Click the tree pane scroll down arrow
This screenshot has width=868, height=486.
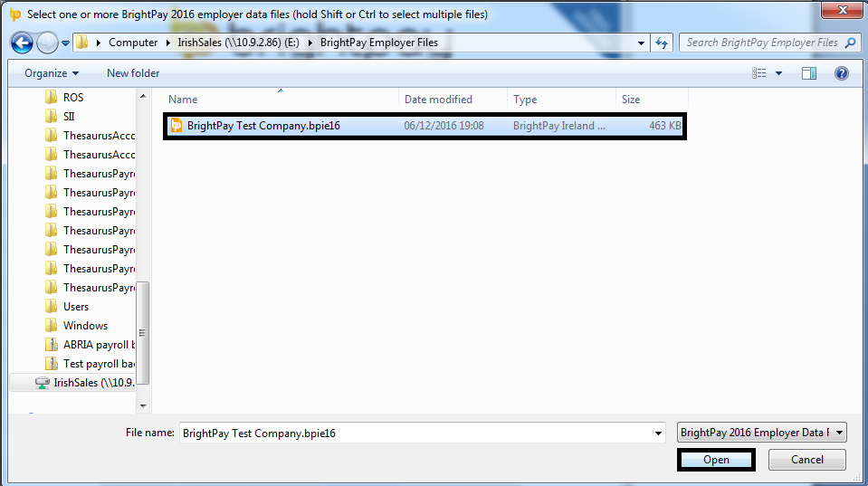(143, 405)
